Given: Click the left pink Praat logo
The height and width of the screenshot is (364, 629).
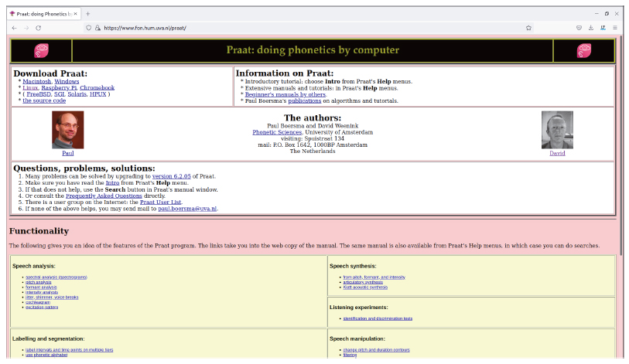Looking at the screenshot, I should coord(42,51).
